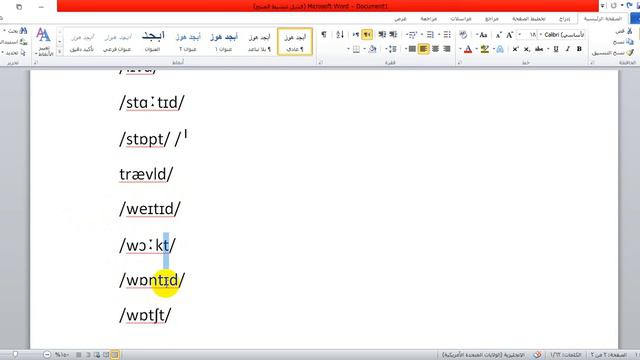640x360 pixels.
Task: Click the text highlight color icon
Action: tap(485, 49)
